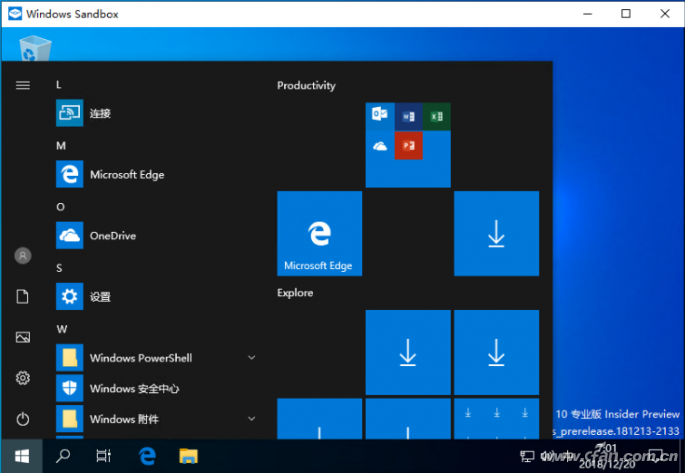Open Pictures from the Start sidebar

point(23,337)
